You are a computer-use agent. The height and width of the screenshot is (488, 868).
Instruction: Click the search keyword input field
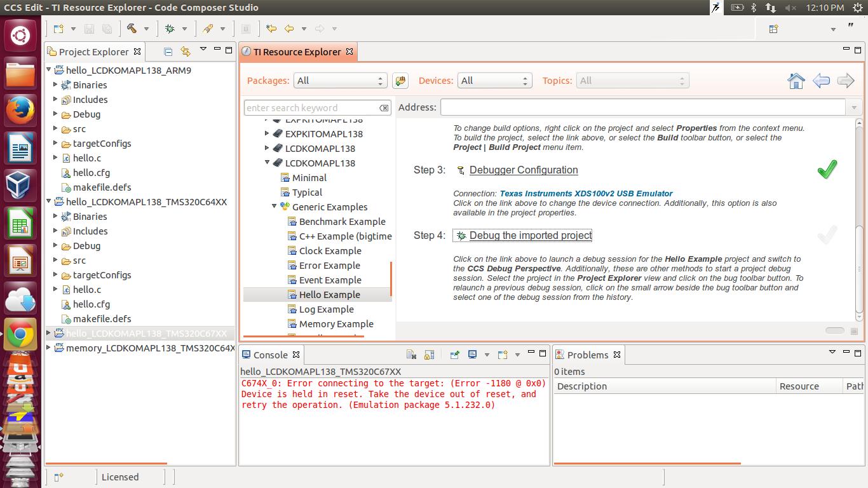tap(311, 108)
